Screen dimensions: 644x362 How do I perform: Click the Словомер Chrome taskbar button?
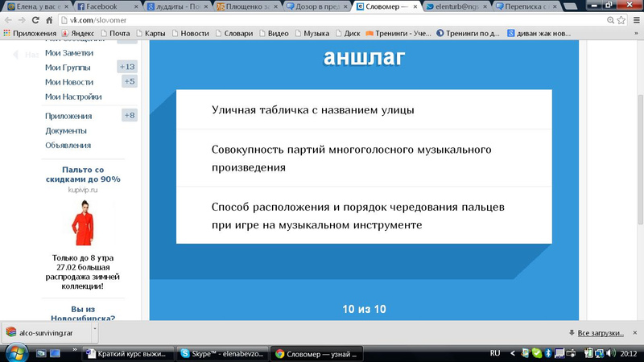tap(316, 354)
